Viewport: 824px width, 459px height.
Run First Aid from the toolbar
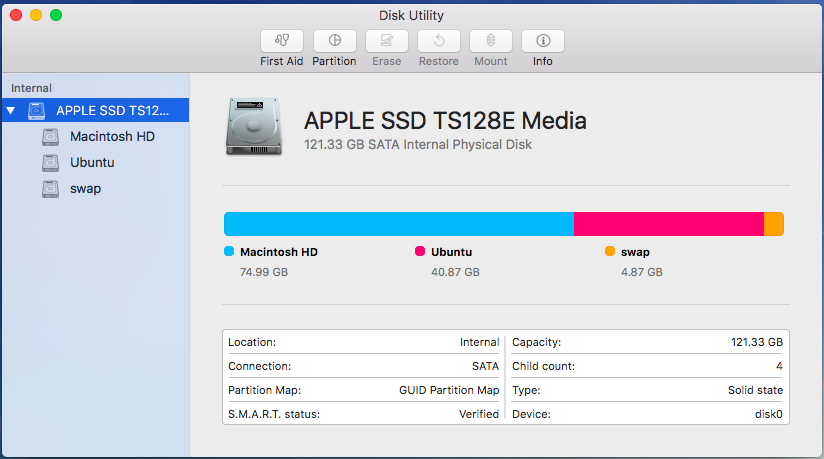[282, 41]
